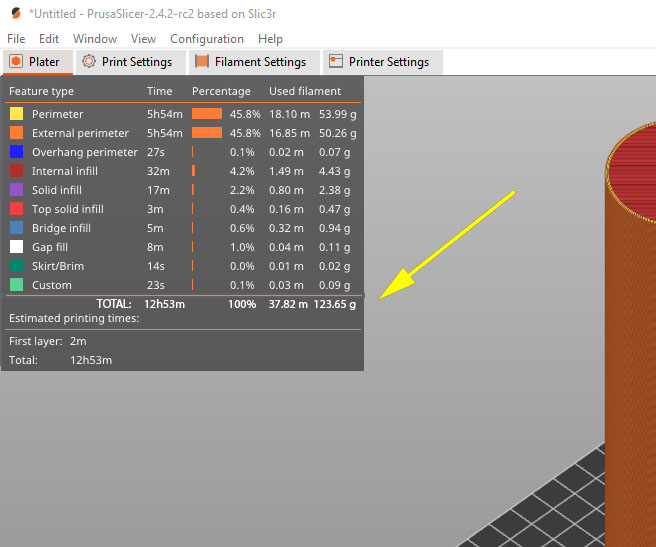The image size is (656, 547).
Task: Toggle Internal infill dark red swatch
Action: [16, 171]
